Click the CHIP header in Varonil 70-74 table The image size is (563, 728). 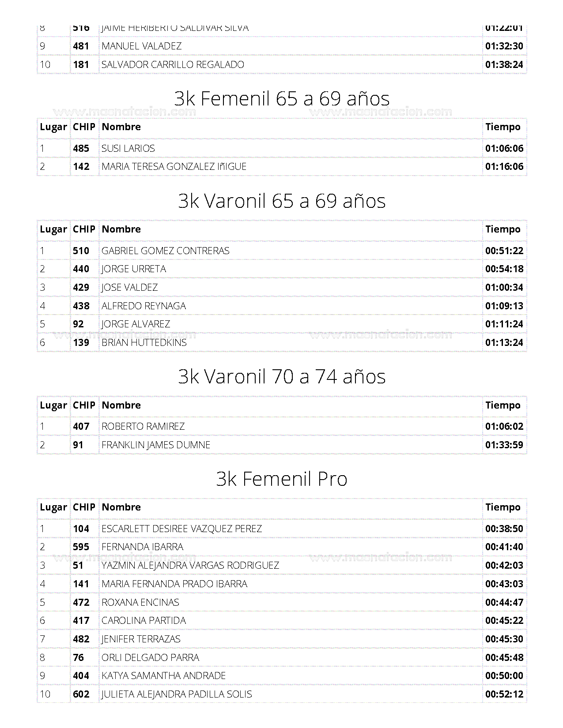click(x=84, y=405)
